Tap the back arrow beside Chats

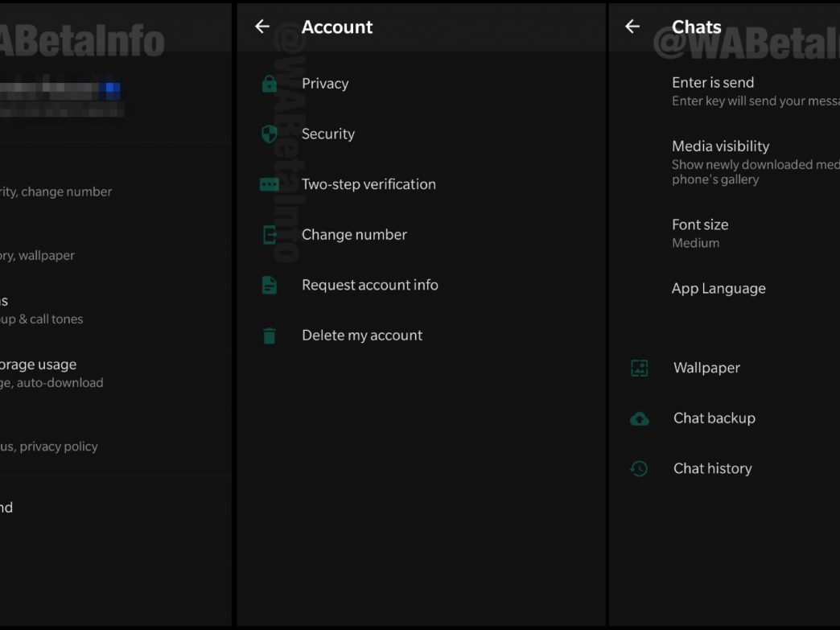[x=632, y=27]
